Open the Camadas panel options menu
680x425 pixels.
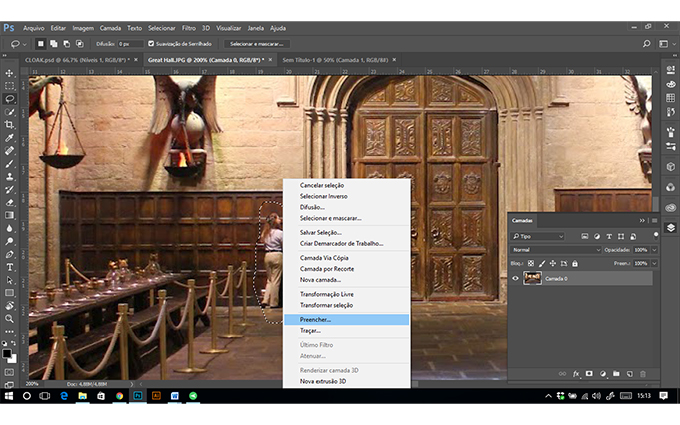[654, 220]
